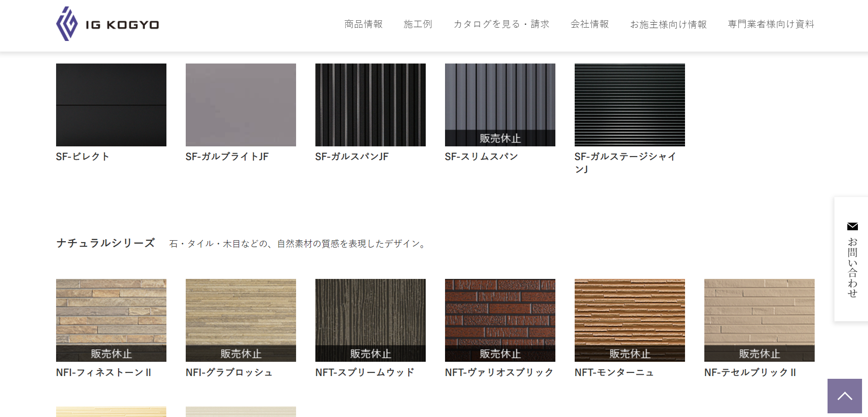Click the SF-ビレクト product name link
This screenshot has height=417, width=868.
[83, 156]
